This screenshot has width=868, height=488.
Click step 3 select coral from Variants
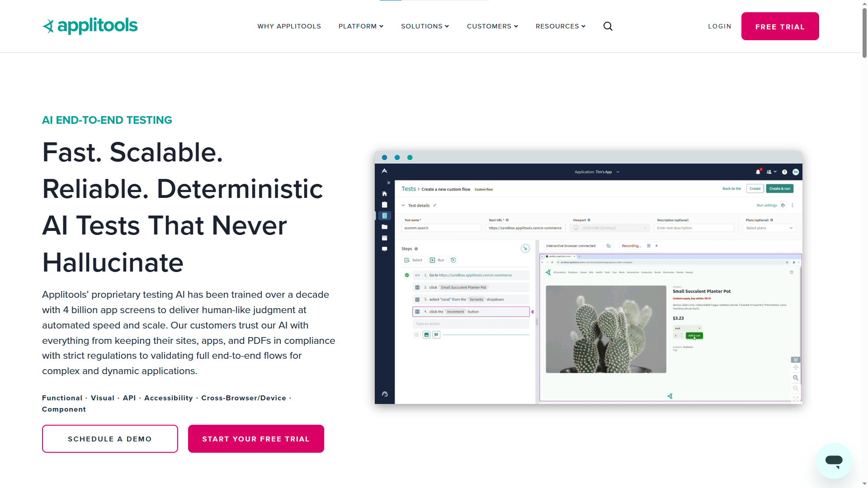click(x=471, y=300)
